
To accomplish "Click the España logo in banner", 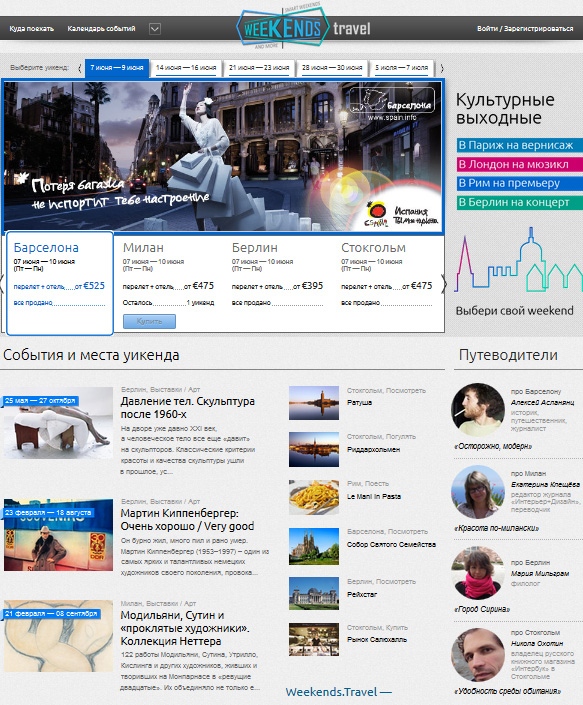I will pyautogui.click(x=376, y=215).
